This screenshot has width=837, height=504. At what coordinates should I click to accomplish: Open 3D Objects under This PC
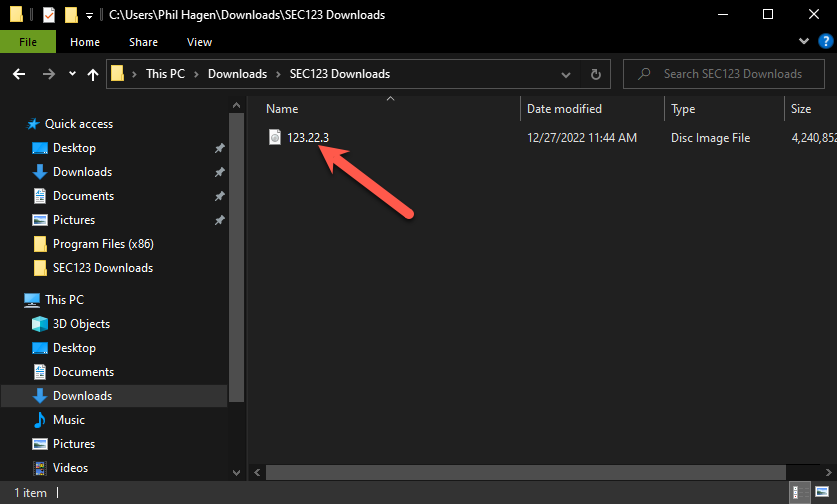coord(81,324)
